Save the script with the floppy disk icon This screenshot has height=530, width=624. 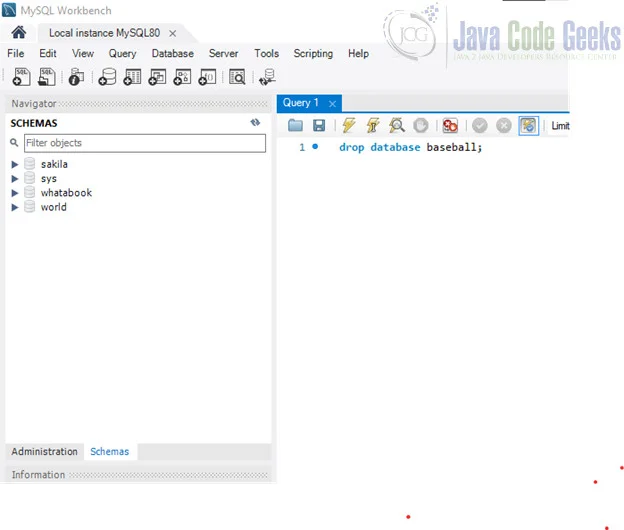click(319, 125)
